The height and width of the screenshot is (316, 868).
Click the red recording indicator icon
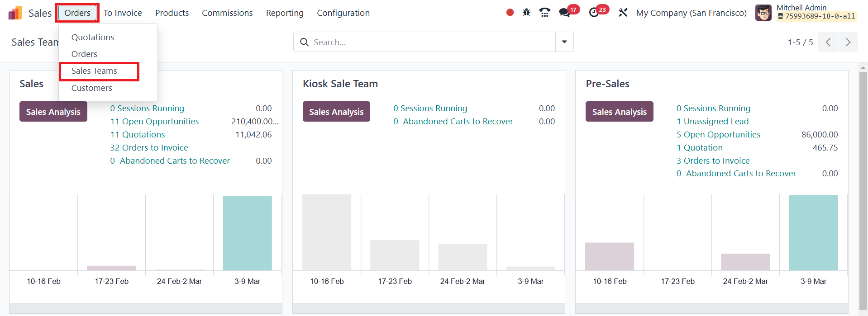510,13
